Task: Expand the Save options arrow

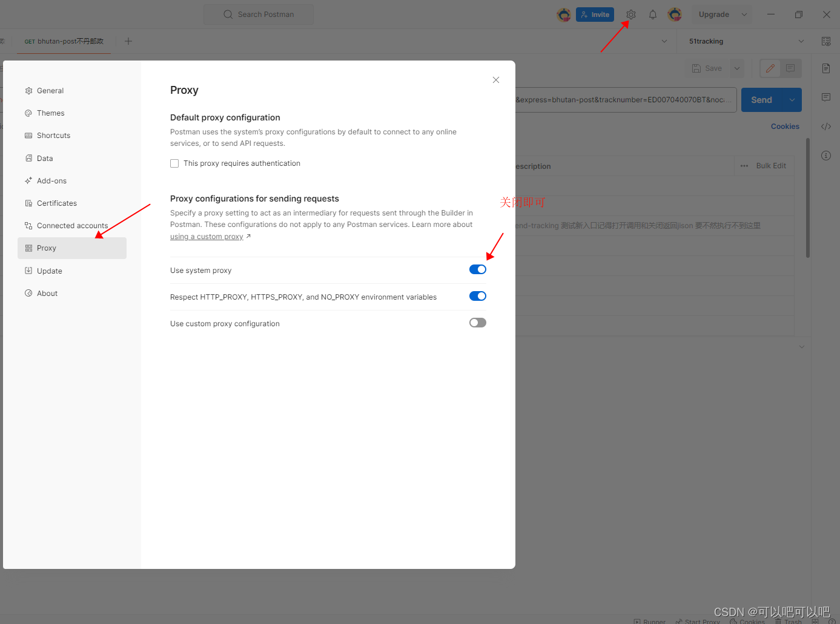Action: [737, 68]
